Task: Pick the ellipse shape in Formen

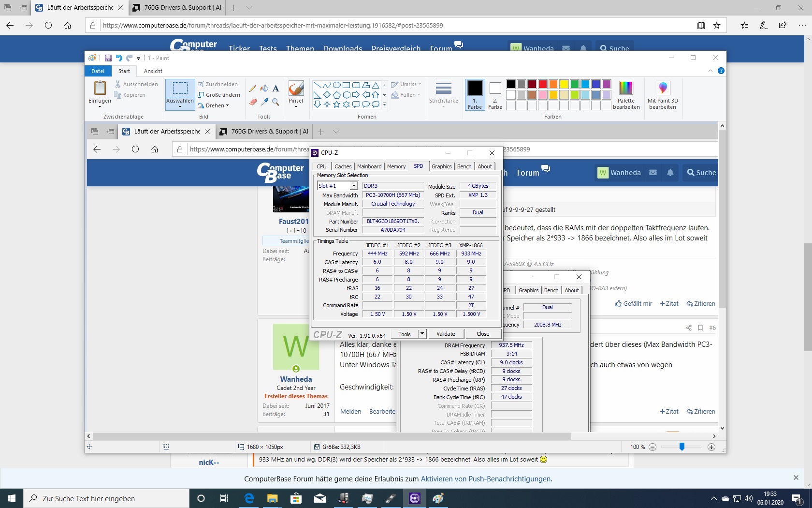Action: coord(336,85)
